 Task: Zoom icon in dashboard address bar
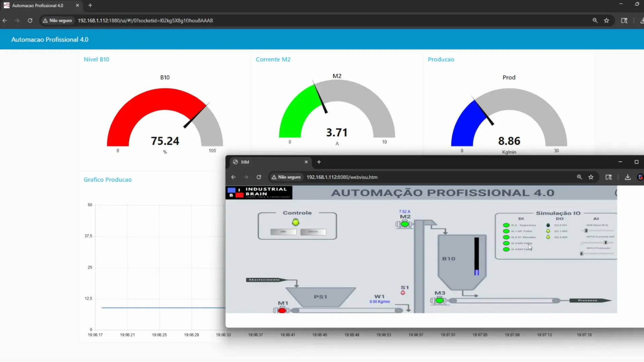point(595,20)
